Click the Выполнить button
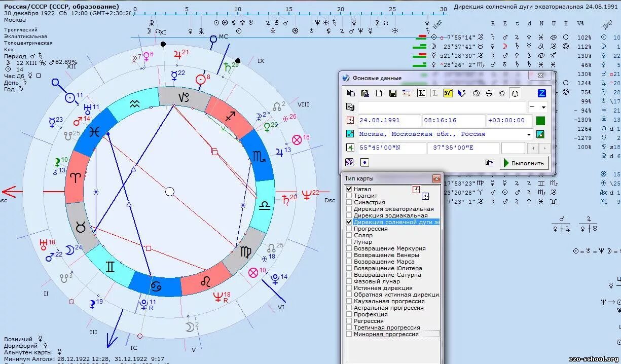This screenshot has width=621, height=364. coord(524,163)
